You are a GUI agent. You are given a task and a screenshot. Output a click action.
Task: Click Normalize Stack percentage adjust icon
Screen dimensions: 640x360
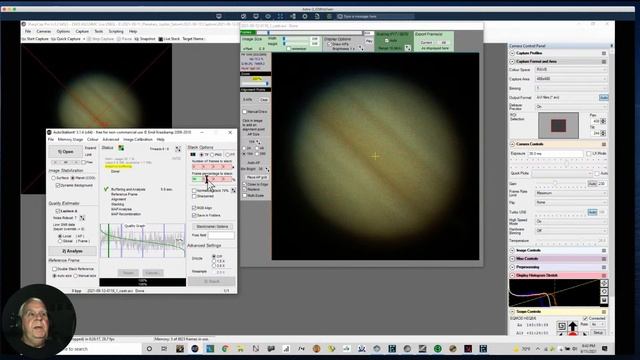coord(233,191)
